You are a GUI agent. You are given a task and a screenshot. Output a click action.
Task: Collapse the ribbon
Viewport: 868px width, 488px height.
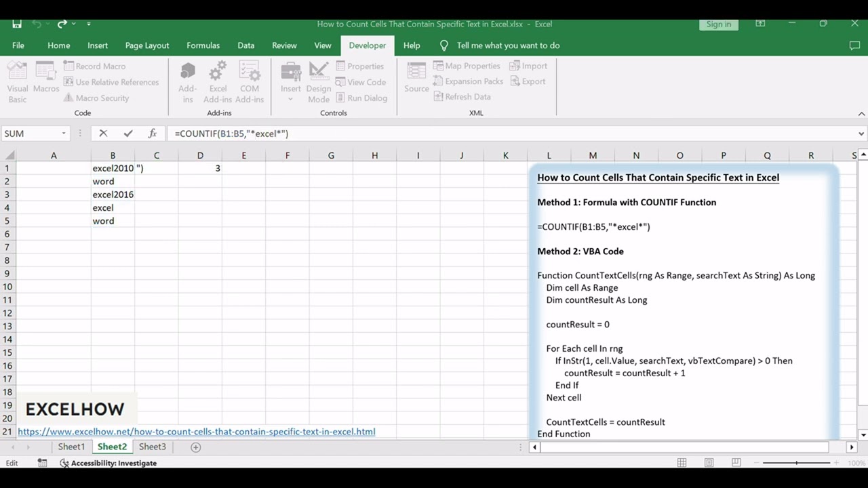[x=861, y=113]
